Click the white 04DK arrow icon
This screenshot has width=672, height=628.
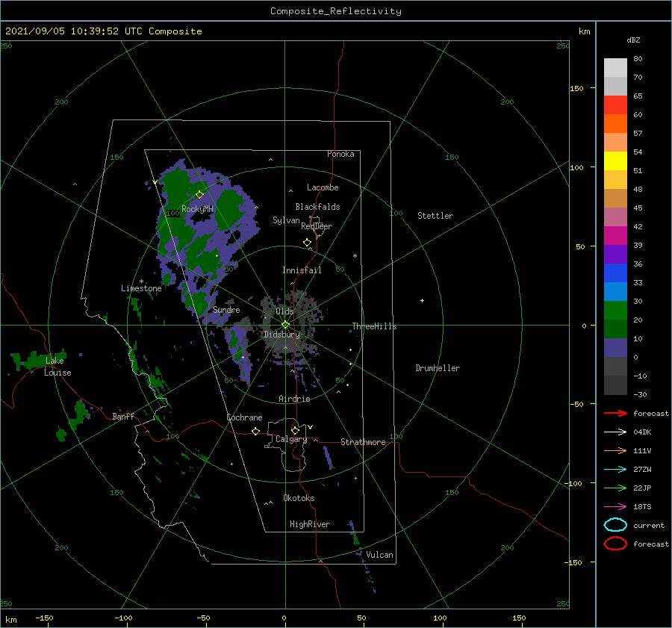coord(615,432)
